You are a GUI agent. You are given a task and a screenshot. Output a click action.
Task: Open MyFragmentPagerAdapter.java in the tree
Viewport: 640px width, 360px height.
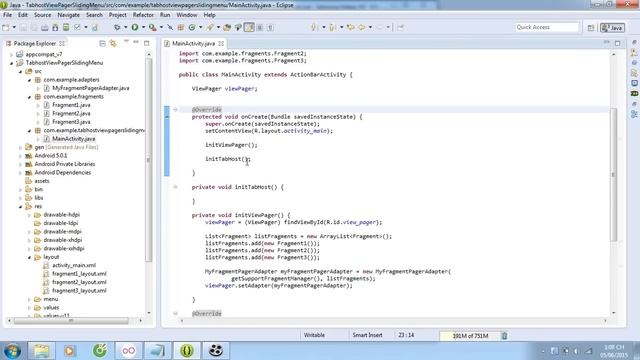(91, 88)
